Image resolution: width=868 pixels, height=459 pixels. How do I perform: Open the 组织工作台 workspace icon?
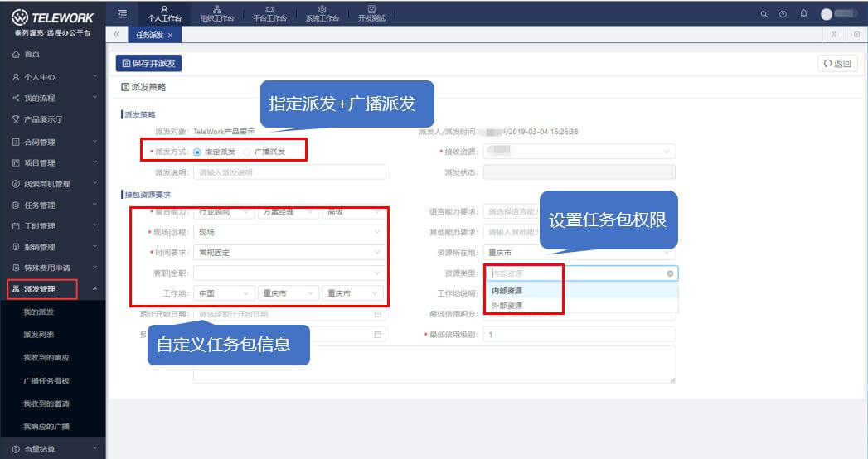click(x=217, y=10)
